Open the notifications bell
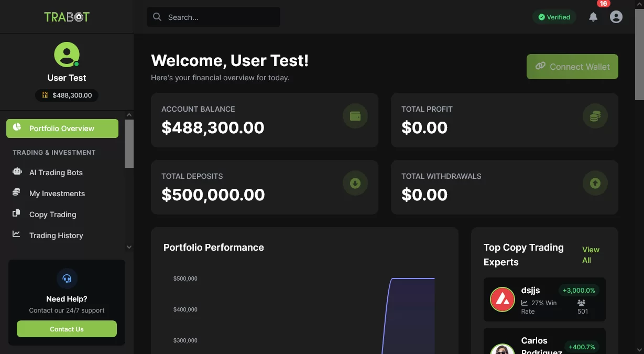644x354 pixels. [593, 17]
